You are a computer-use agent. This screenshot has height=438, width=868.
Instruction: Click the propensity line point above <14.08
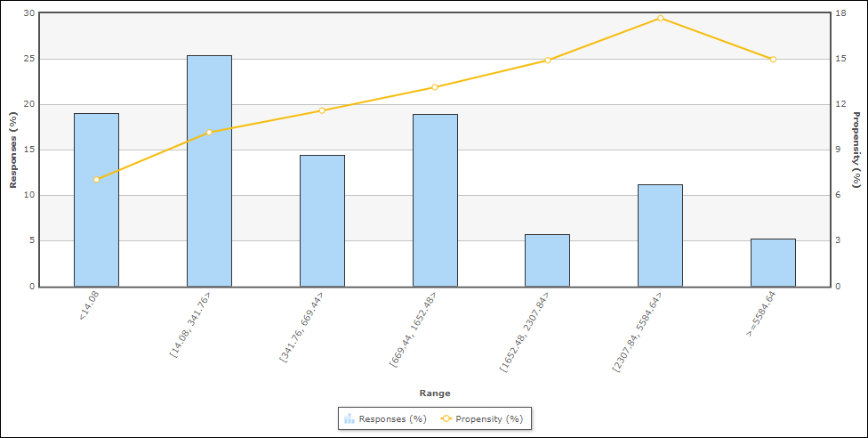coord(96,180)
